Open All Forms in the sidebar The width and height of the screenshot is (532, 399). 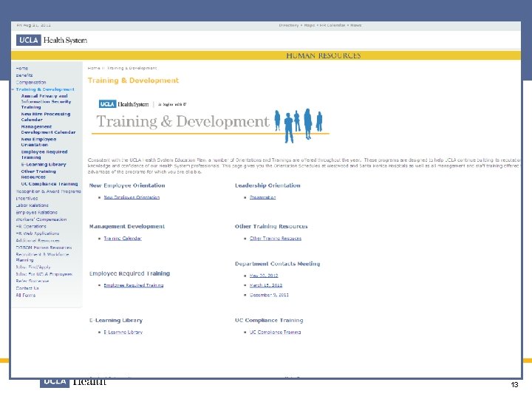pos(25,295)
